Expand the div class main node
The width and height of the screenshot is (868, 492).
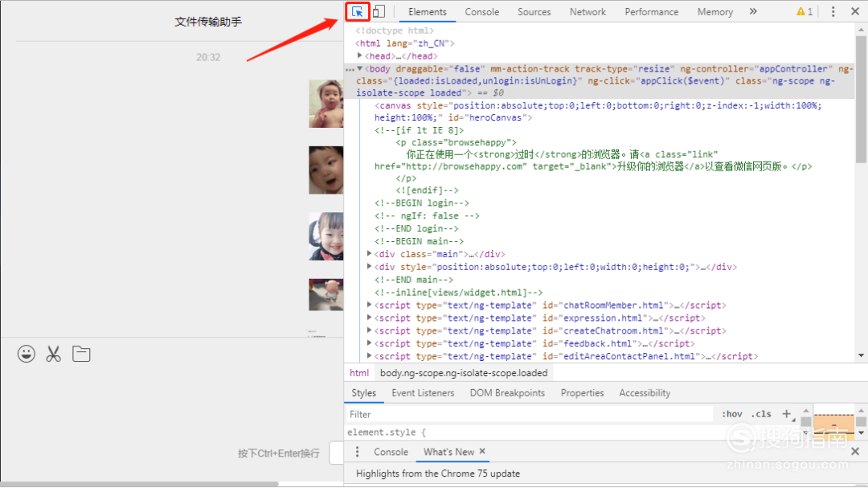369,253
